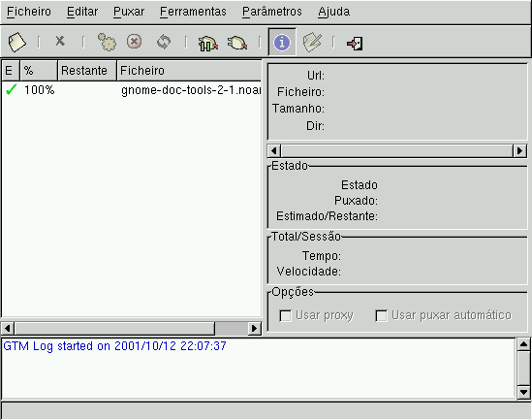The height and width of the screenshot is (420, 532).
Task: Click the new download page icon
Action: pos(16,42)
